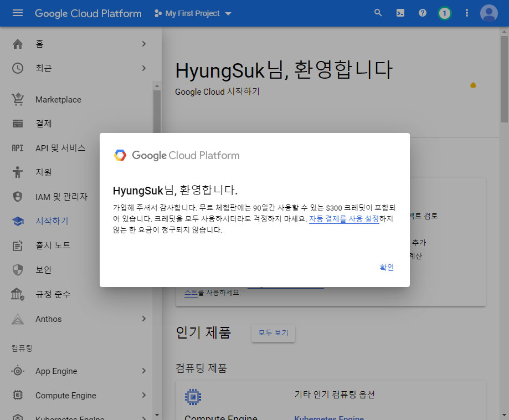This screenshot has height=420, width=509.
Task: Click the Marketplace cart icon
Action: coord(18,99)
